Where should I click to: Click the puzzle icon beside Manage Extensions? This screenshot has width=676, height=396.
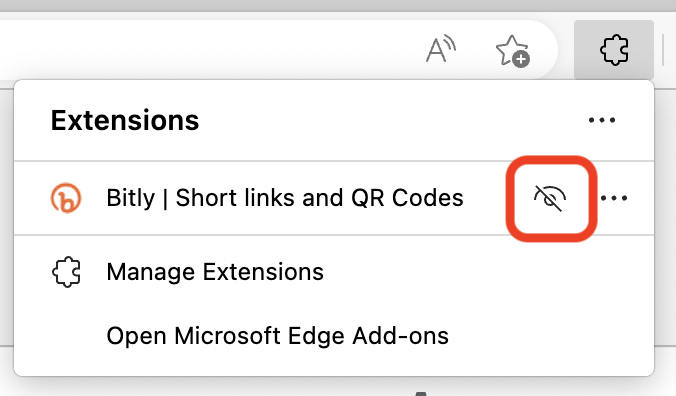pos(66,272)
